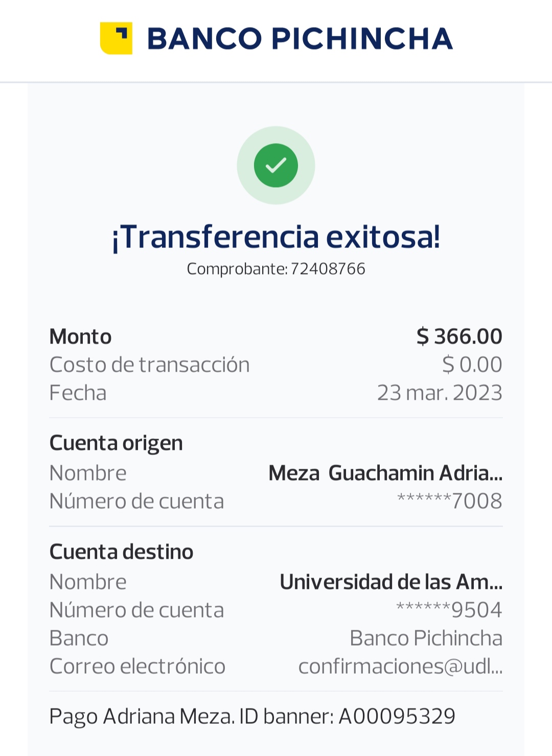Tap the Comprobante number 72408766
The width and height of the screenshot is (552, 756).
coord(328,269)
